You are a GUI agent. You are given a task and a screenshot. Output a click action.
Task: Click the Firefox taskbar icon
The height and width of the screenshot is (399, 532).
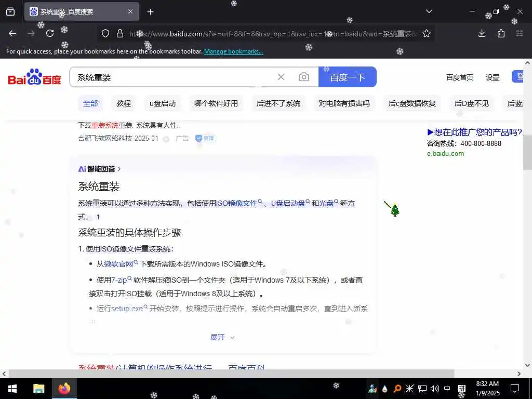[64, 389]
